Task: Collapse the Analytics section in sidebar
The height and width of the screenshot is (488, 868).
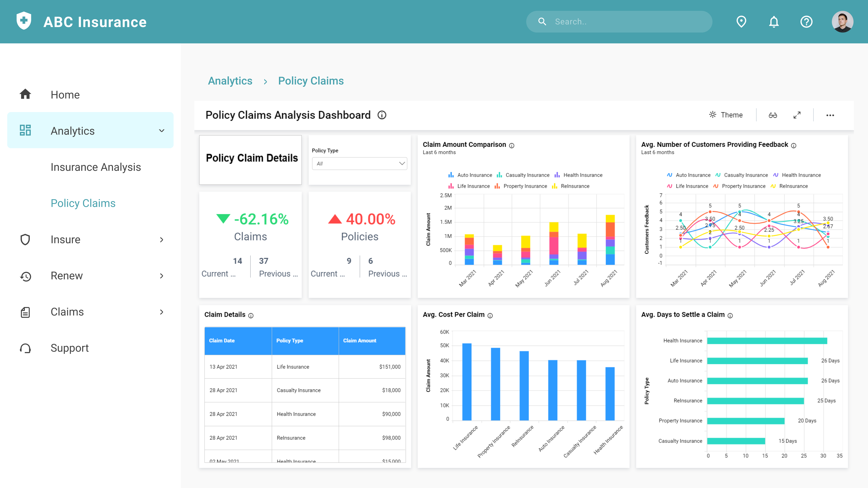Action: 162,131
